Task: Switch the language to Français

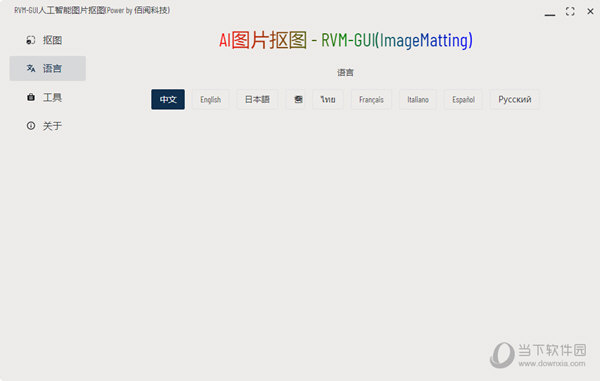Action: coord(371,99)
